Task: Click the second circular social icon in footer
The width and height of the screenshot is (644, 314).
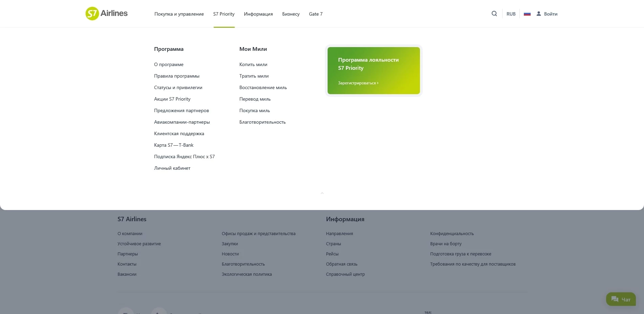Action: 159,312
